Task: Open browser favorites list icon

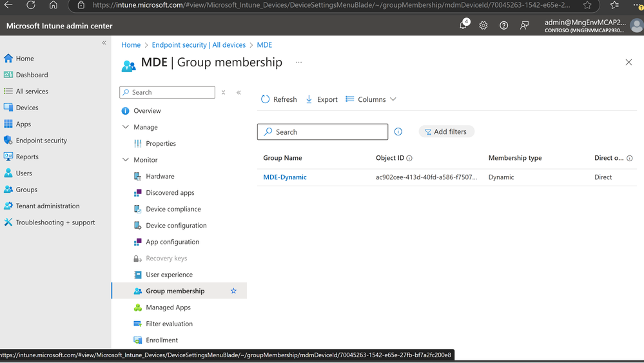Action: (614, 5)
